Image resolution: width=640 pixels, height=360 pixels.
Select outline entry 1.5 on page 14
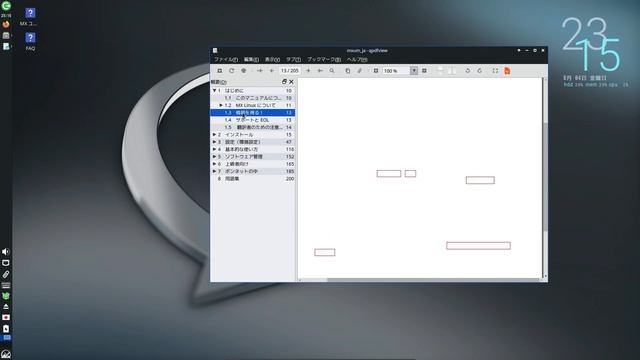point(253,127)
